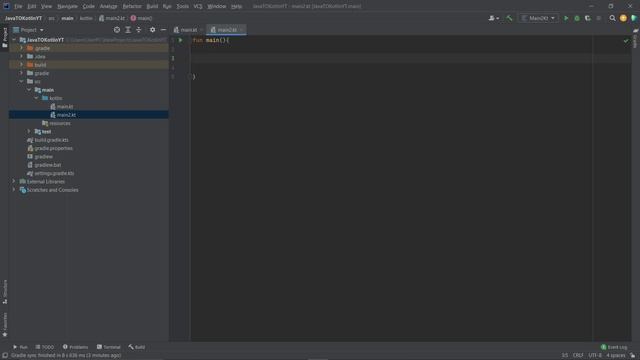Open the Project view dropdown
640x360 pixels.
(28, 30)
